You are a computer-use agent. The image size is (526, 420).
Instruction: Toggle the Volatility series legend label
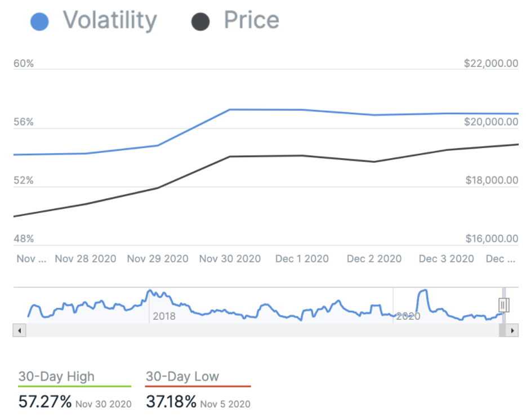click(110, 20)
